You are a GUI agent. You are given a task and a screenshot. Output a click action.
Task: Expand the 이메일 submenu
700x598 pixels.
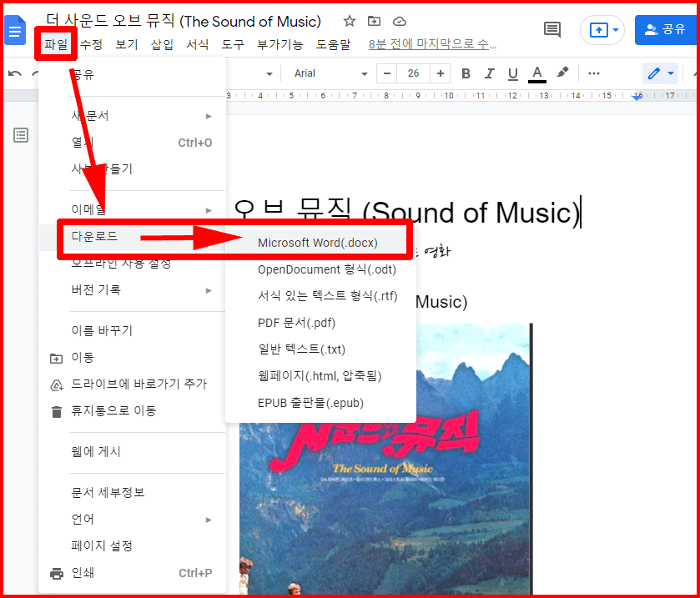(x=133, y=209)
